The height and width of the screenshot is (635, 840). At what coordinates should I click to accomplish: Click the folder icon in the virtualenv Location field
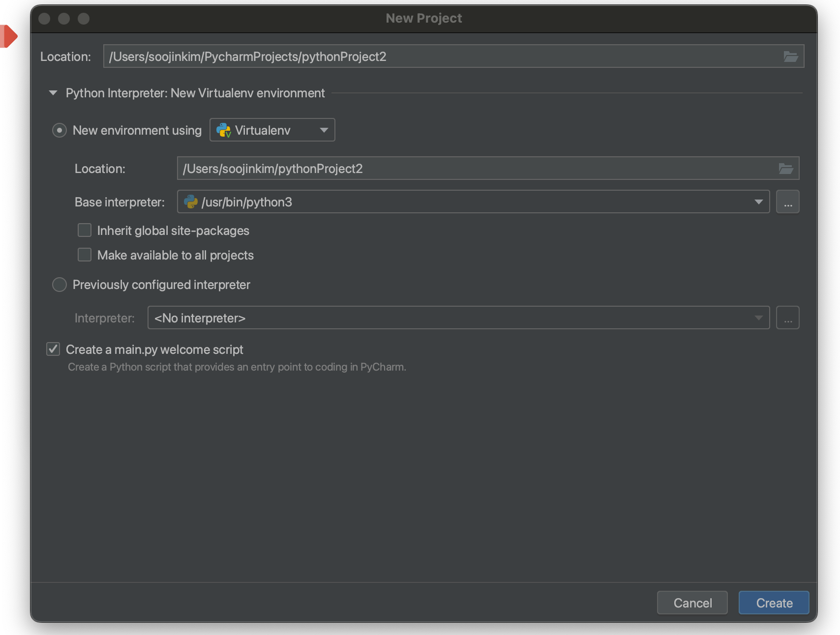[x=786, y=169]
